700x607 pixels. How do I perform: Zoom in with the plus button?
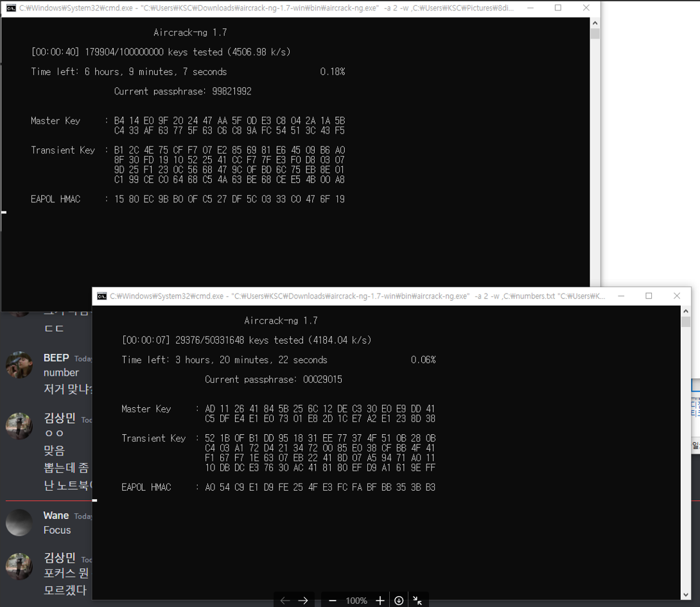[x=380, y=601]
